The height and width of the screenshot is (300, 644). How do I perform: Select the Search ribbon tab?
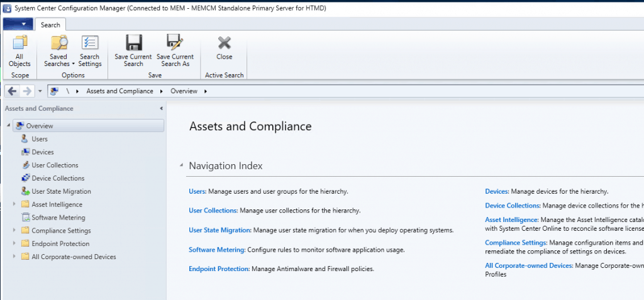(x=50, y=25)
